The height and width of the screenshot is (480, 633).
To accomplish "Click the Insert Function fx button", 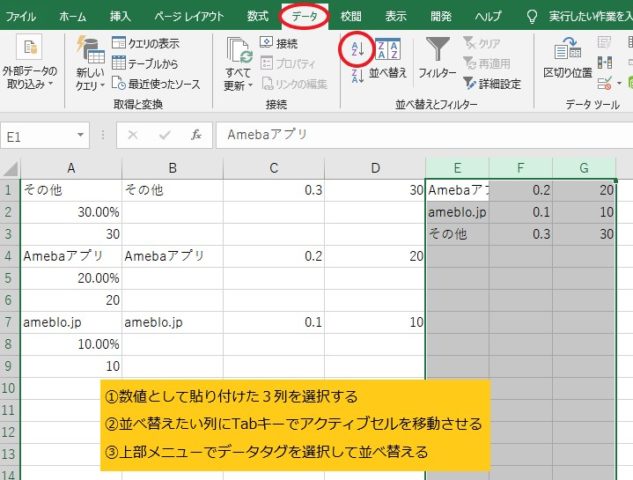I will (196, 135).
